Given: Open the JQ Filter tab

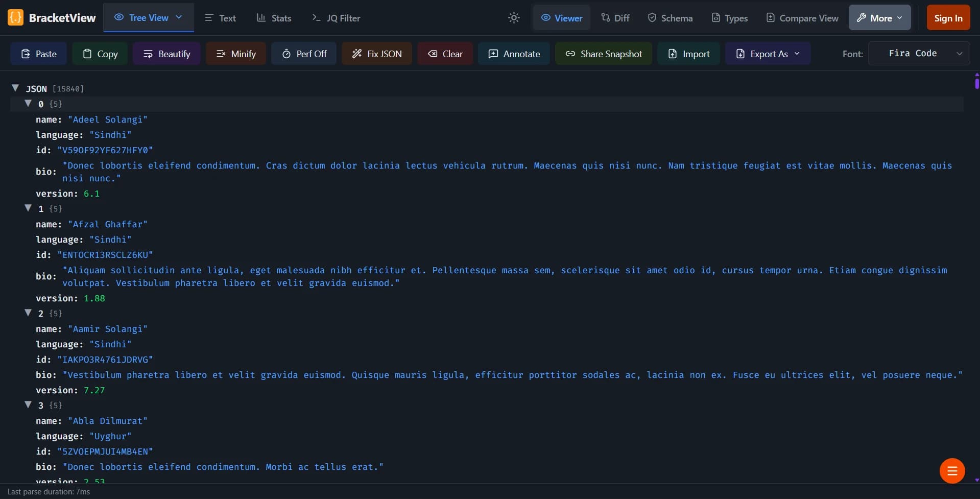Looking at the screenshot, I should coord(336,18).
